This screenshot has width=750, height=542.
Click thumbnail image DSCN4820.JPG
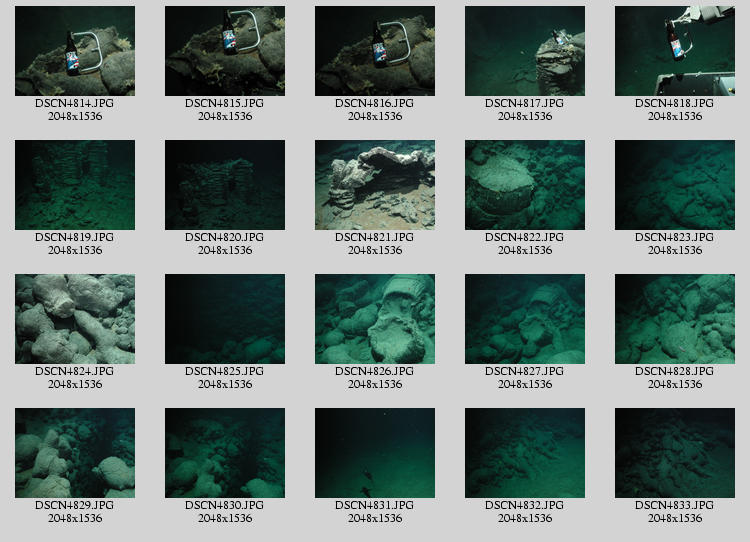point(224,185)
